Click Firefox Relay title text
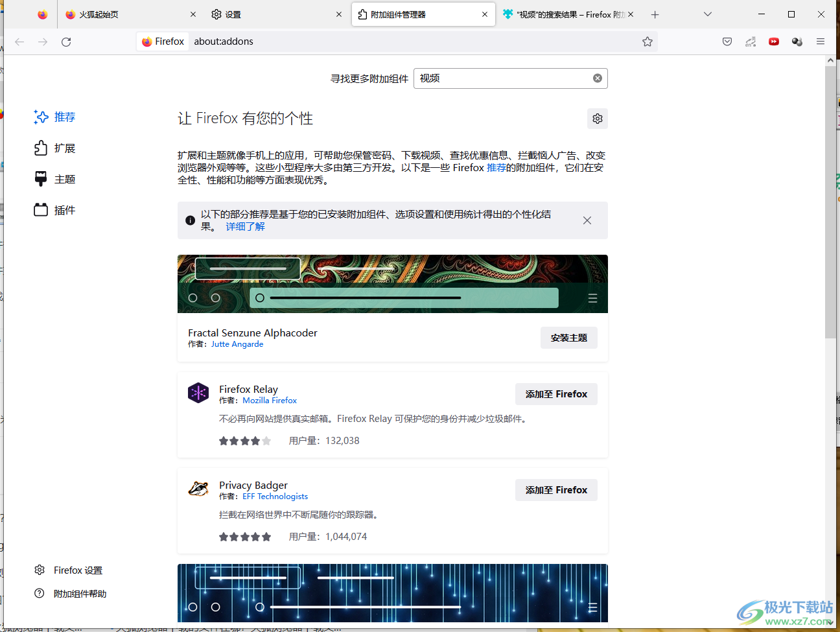The height and width of the screenshot is (632, 840). pos(248,389)
